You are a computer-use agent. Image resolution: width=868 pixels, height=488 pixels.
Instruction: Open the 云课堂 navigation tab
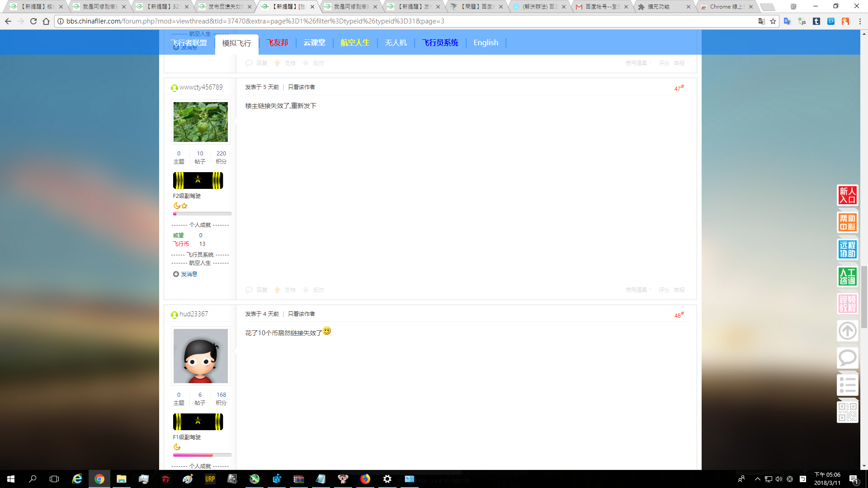tap(314, 42)
